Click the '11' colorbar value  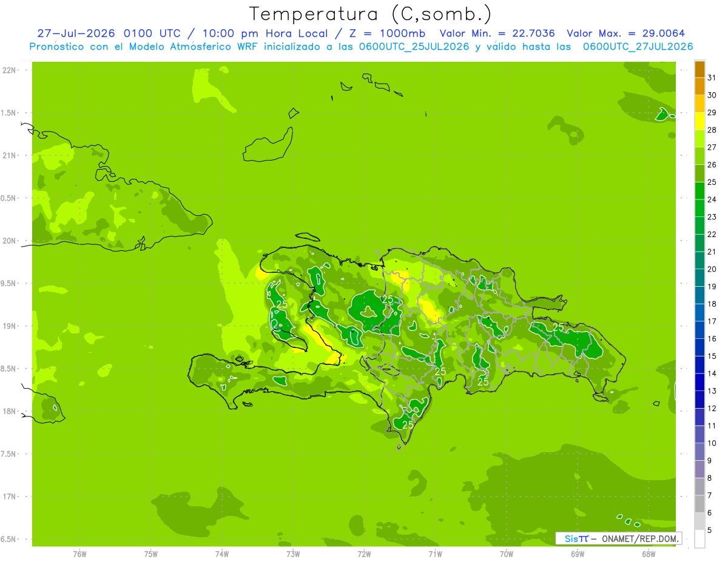coord(712,426)
